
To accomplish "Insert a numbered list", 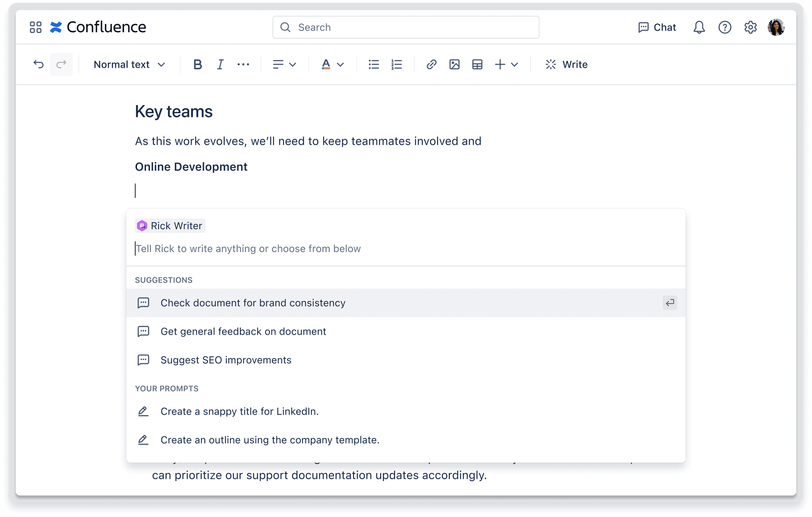I will pyautogui.click(x=397, y=64).
